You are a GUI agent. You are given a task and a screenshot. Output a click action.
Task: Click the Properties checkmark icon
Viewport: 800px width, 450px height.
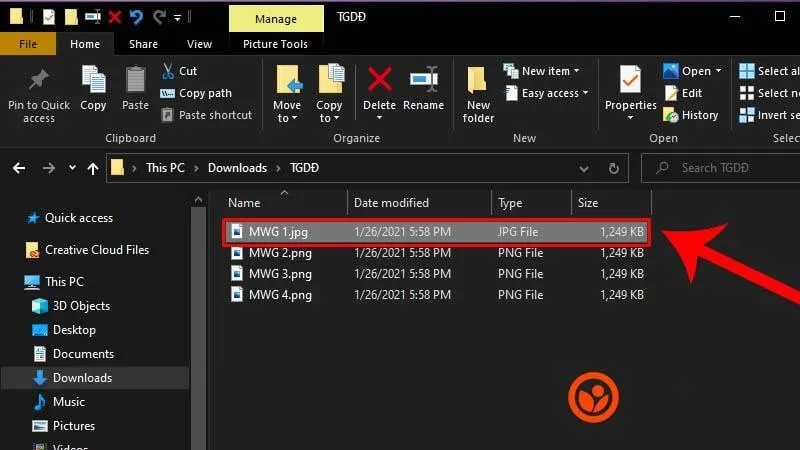click(x=630, y=80)
